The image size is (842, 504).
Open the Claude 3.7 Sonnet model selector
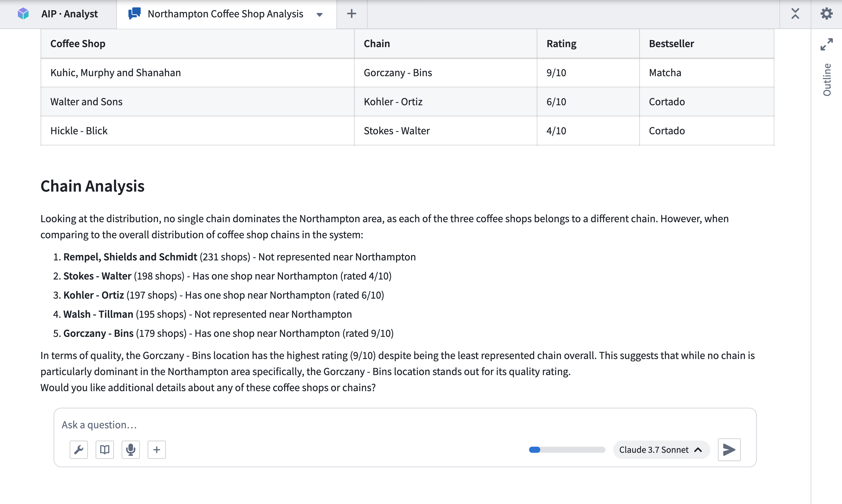pyautogui.click(x=655, y=450)
